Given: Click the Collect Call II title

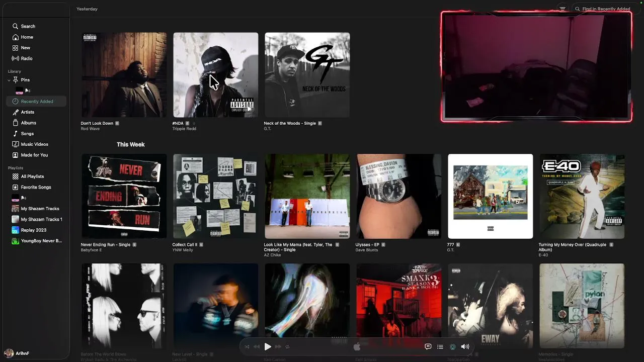Looking at the screenshot, I should (x=185, y=245).
